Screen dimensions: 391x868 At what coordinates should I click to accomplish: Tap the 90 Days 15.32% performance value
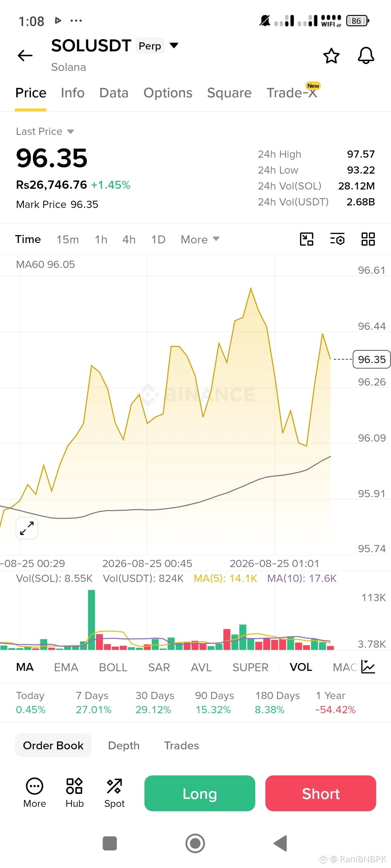point(213,710)
